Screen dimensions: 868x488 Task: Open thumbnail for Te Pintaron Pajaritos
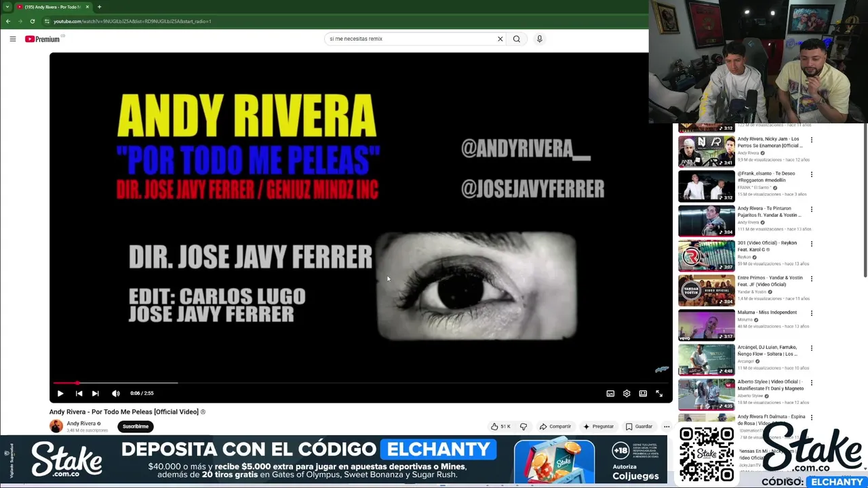coord(707,220)
